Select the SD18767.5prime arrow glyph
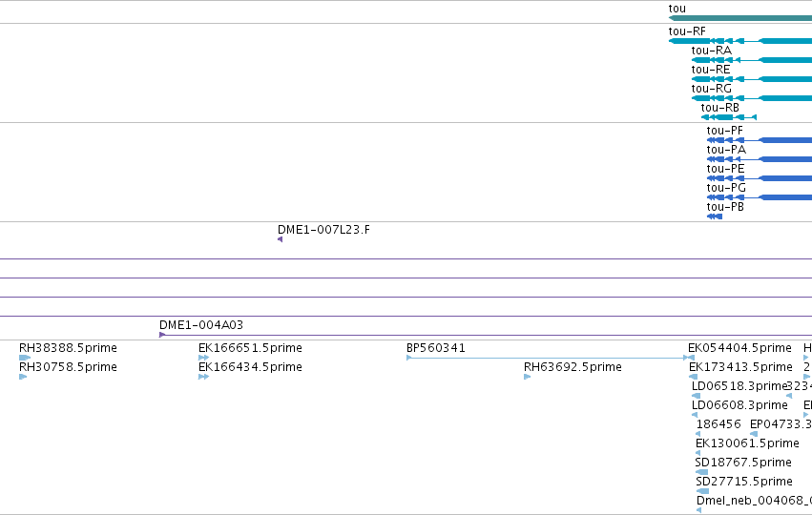The image size is (812, 515). tap(701, 472)
